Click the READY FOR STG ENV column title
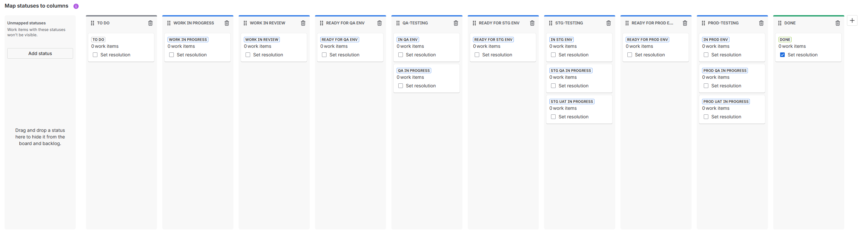 pyautogui.click(x=499, y=23)
